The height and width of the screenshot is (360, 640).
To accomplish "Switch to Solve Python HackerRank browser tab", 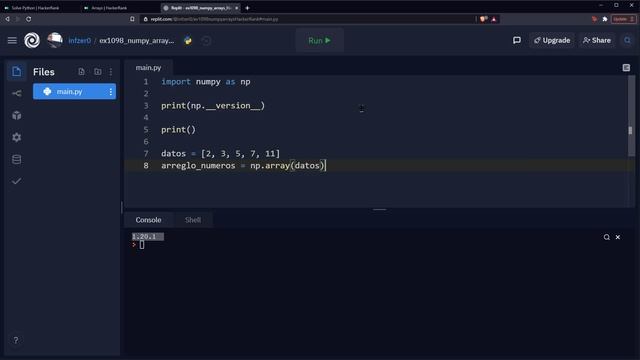I will (x=35, y=8).
